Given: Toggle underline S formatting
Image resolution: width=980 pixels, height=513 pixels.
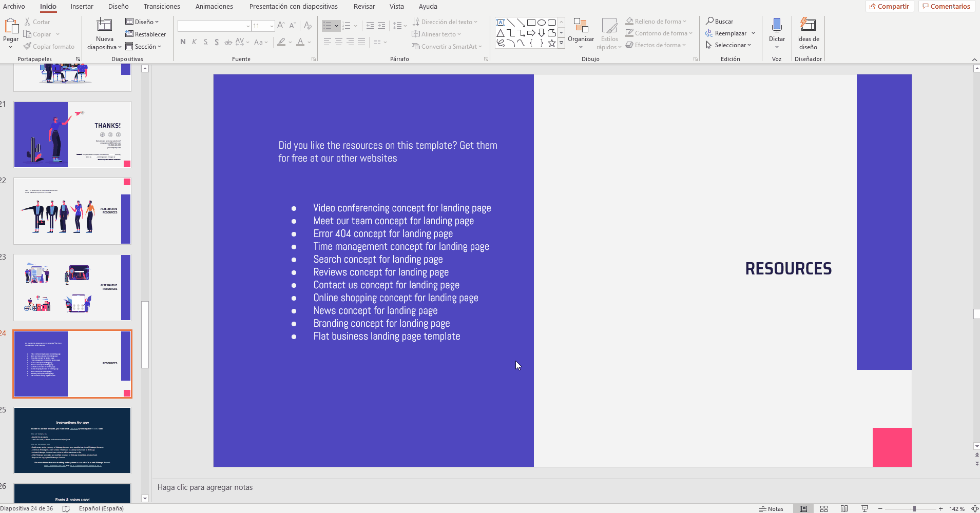Looking at the screenshot, I should tap(206, 42).
